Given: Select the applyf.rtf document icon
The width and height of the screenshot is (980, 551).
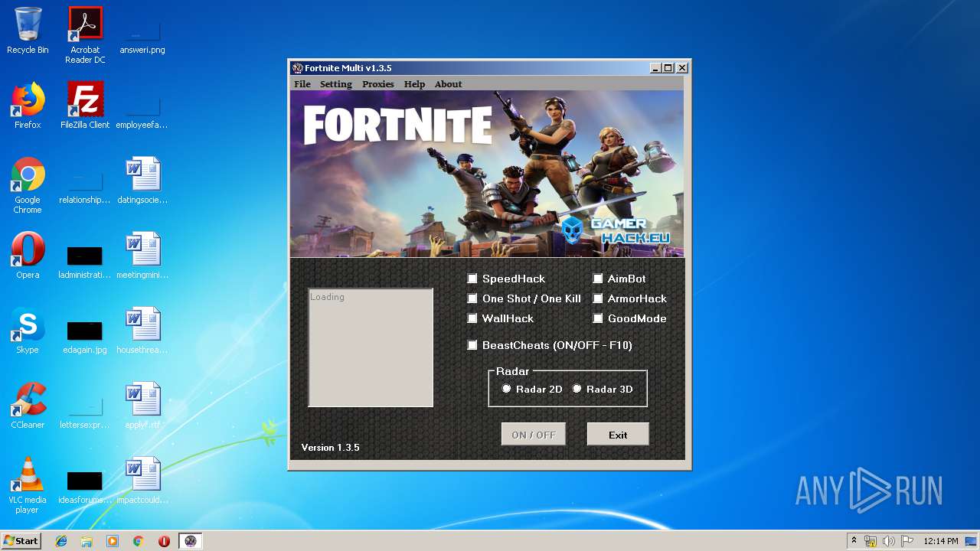Looking at the screenshot, I should coord(142,406).
